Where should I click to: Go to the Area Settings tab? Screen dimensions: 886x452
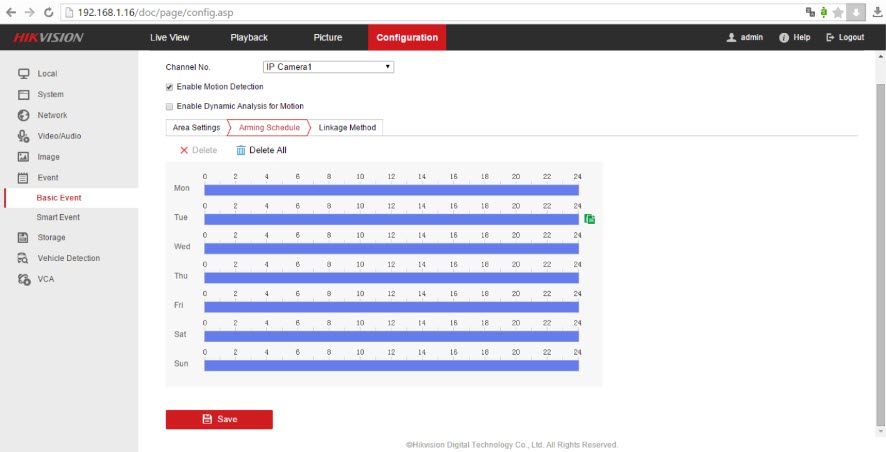[196, 128]
